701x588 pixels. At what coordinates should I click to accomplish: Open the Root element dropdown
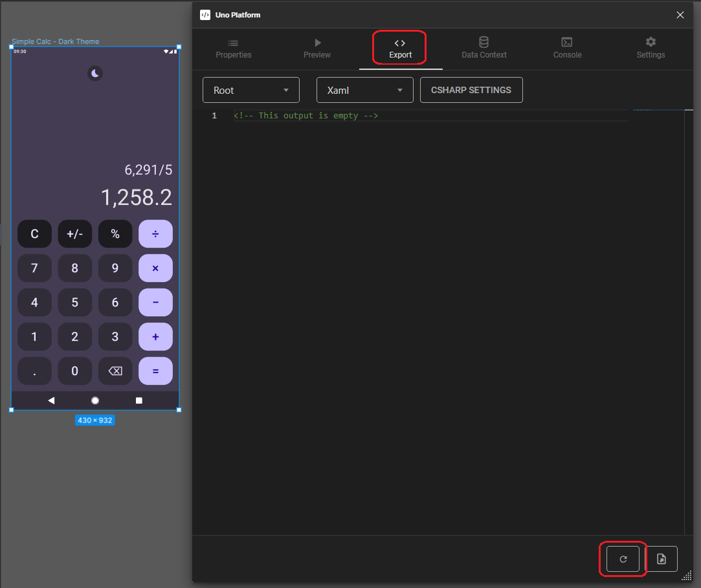250,90
